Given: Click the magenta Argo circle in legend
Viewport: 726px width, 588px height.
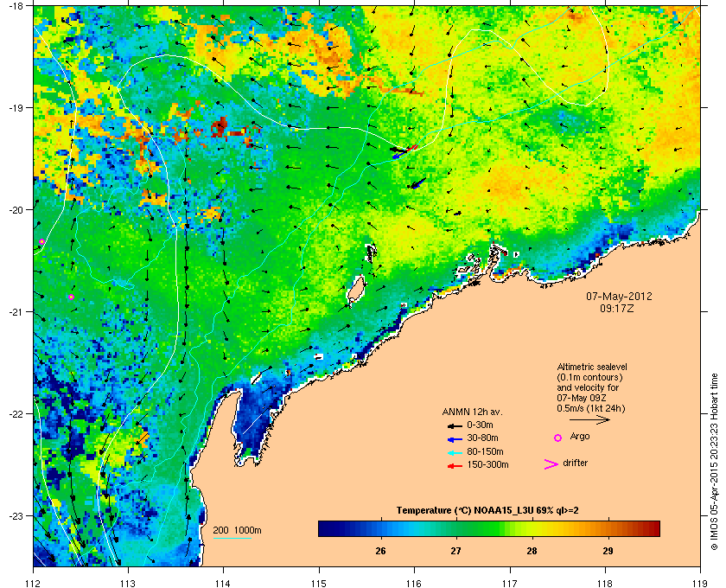Looking at the screenshot, I should point(558,438).
